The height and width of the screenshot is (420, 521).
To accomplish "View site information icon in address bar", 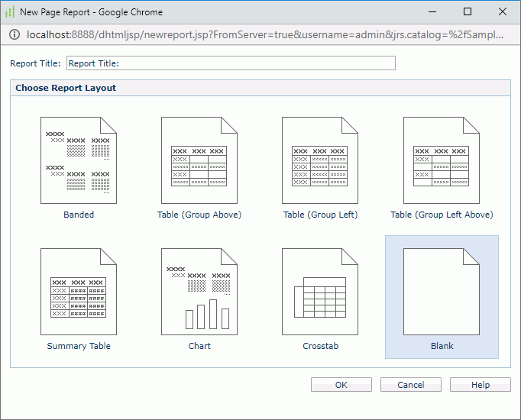I will pyautogui.click(x=13, y=35).
